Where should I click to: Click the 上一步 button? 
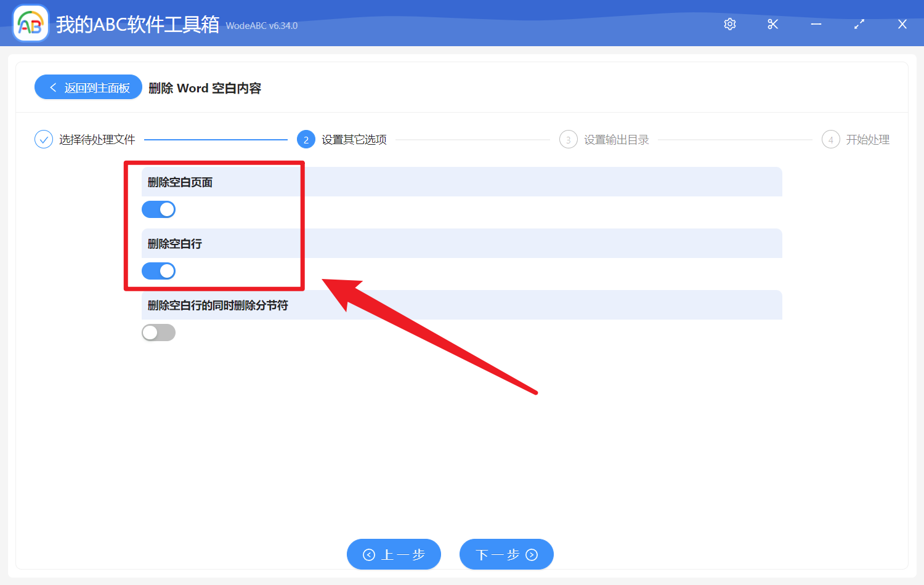(394, 554)
